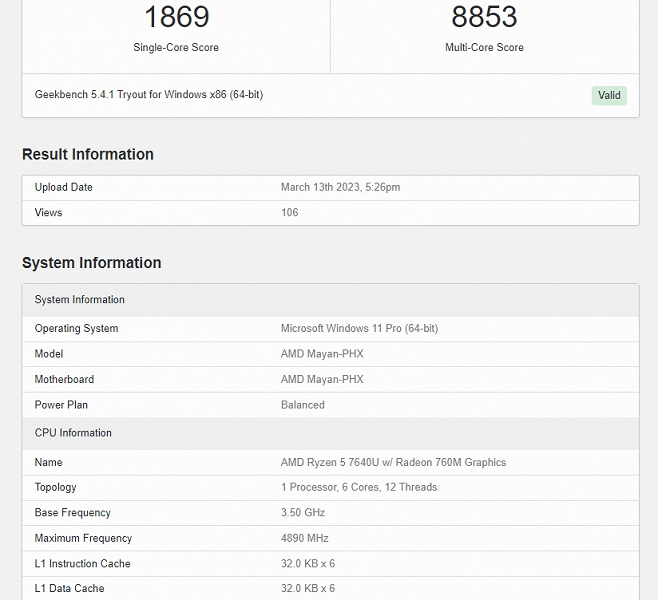
Task: Select the Microsoft Windows 11 Pro value
Action: [x=359, y=328]
